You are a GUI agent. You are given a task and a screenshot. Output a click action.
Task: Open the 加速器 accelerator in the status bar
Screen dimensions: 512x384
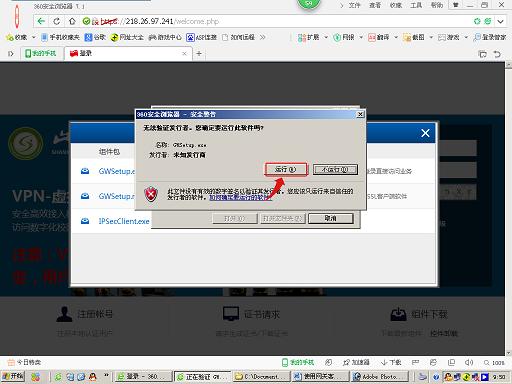(356, 362)
